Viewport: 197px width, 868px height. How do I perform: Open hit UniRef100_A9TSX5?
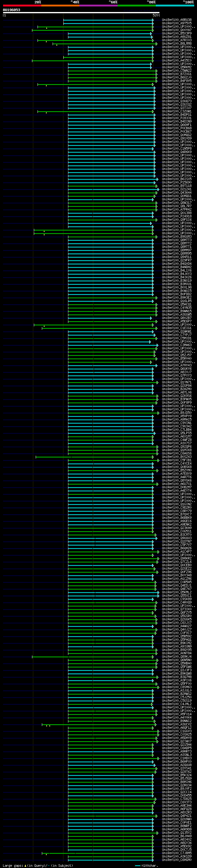177,23
